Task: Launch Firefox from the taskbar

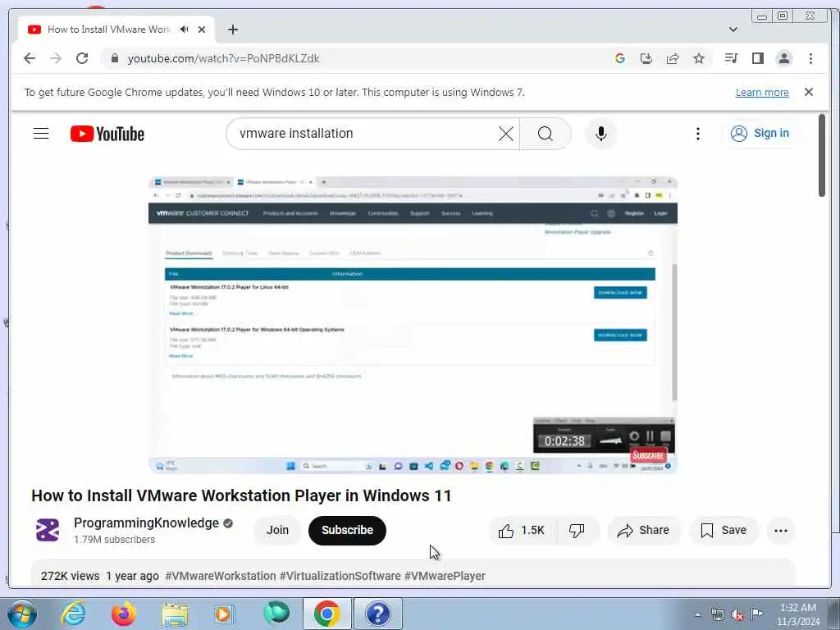Action: pyautogui.click(x=124, y=614)
